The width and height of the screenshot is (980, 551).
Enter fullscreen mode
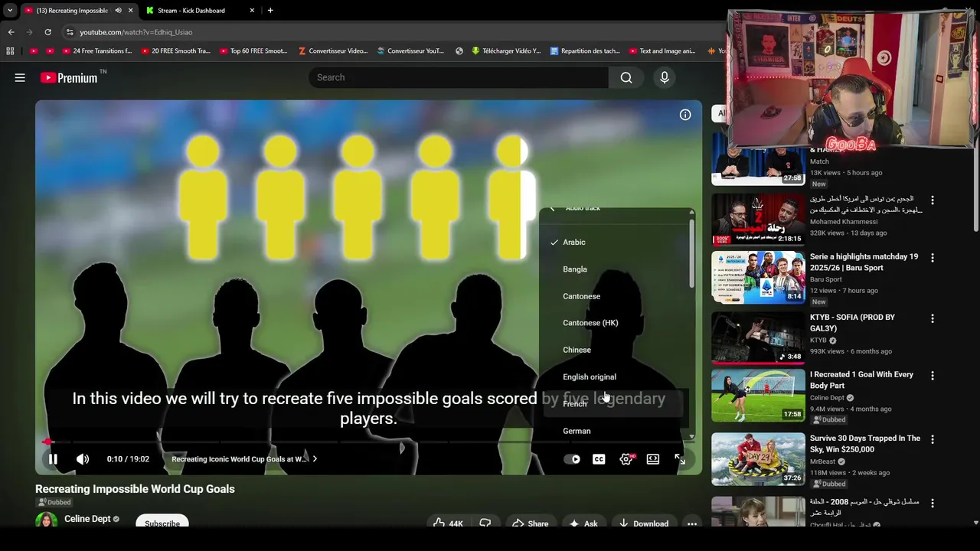[x=680, y=459]
